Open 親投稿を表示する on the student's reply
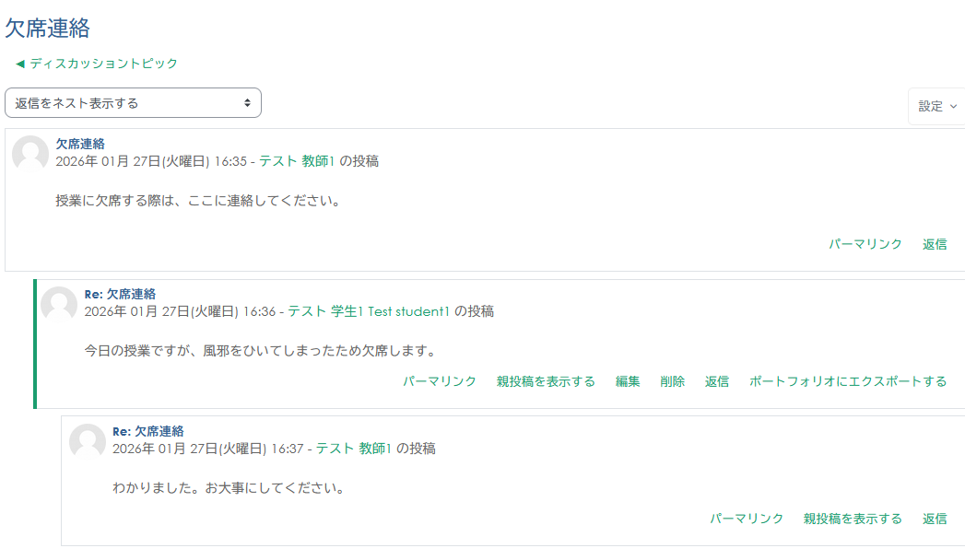This screenshot has width=965, height=560. pos(546,380)
